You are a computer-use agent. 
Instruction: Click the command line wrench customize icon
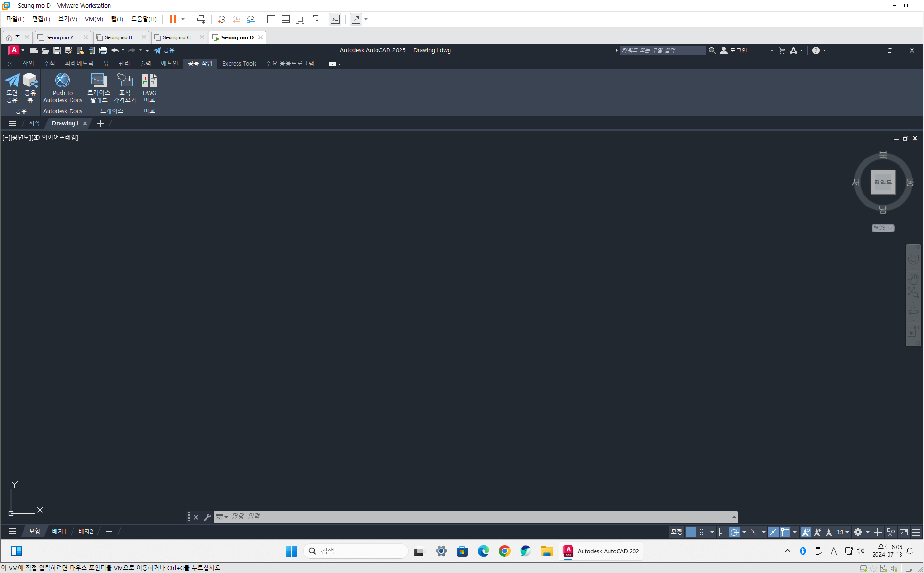click(x=207, y=517)
